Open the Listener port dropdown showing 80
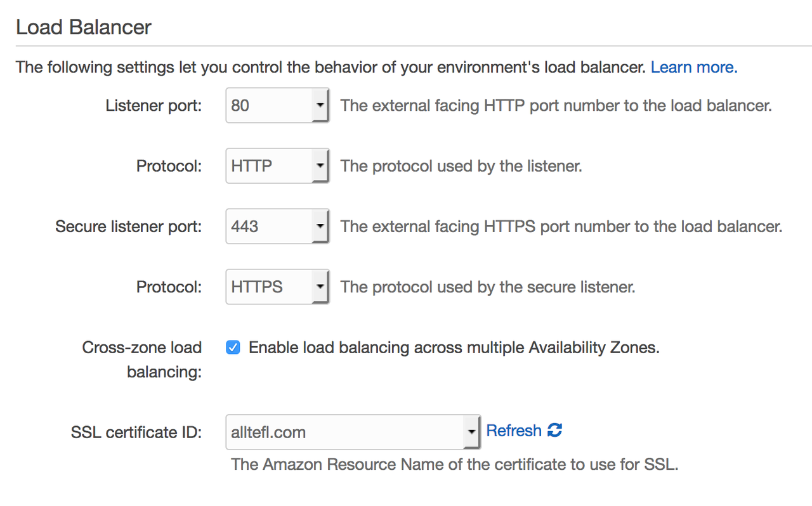812x506 pixels. (277, 105)
